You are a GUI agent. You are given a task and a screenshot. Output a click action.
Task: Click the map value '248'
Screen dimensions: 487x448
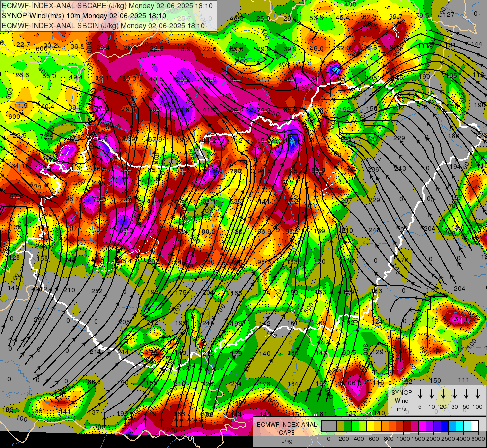pyautogui.click(x=374, y=230)
